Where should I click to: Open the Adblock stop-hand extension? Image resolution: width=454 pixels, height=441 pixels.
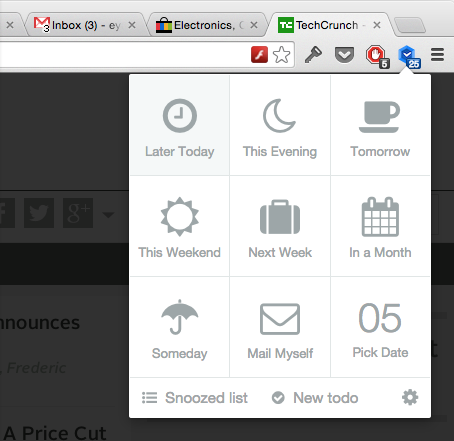[x=377, y=56]
